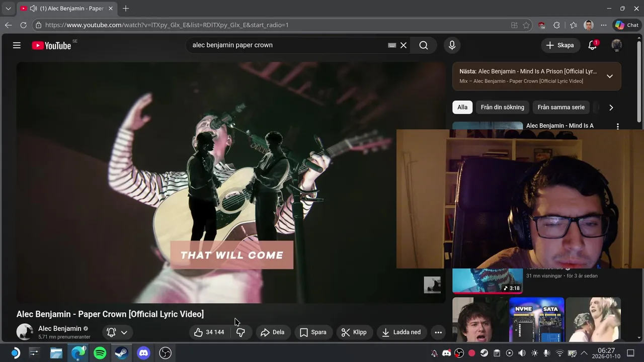Open file manager from the taskbar
Viewport: 644px width, 362px height.
(x=56, y=353)
